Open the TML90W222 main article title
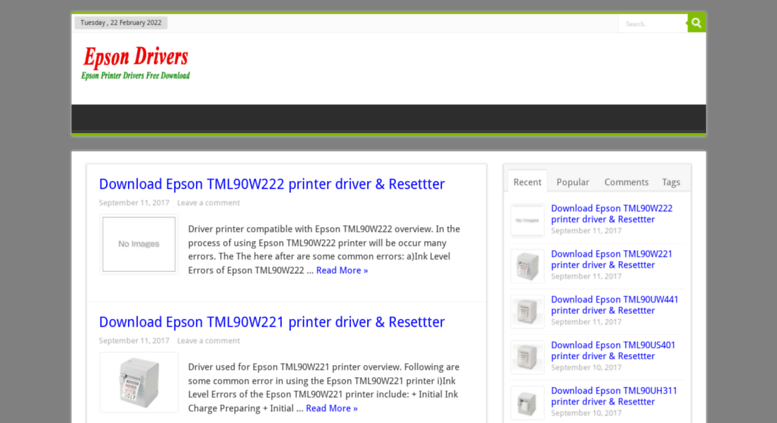Screen dimensions: 777x423 [x=272, y=184]
